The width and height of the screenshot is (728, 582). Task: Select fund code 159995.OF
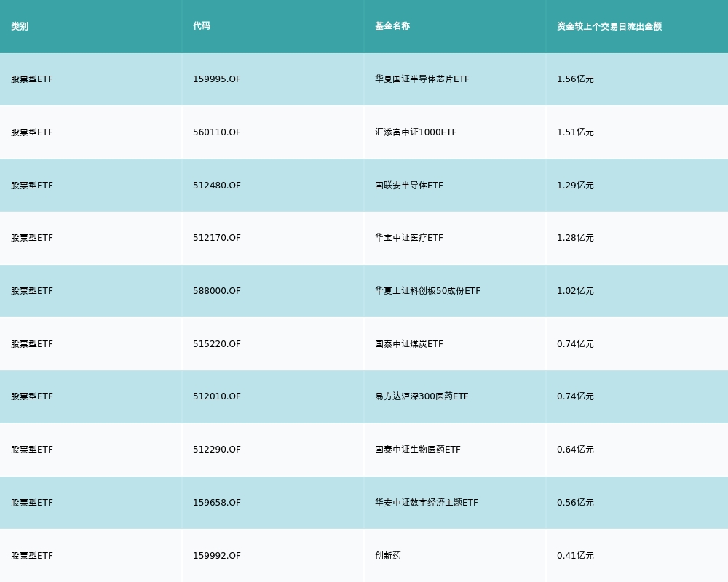217,79
